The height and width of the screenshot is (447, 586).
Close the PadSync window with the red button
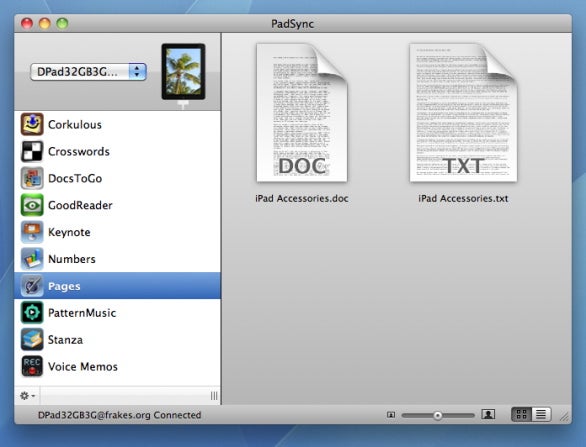point(27,23)
